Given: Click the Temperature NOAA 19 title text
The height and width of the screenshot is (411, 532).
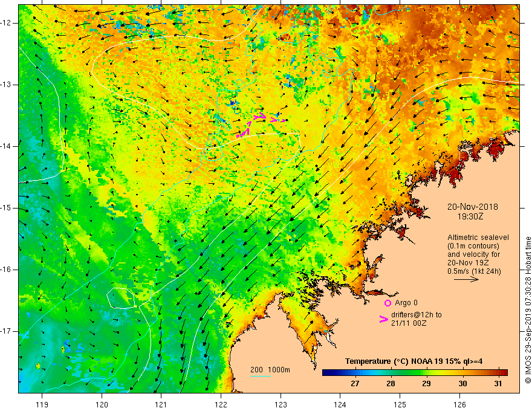Looking at the screenshot, I should [x=414, y=361].
